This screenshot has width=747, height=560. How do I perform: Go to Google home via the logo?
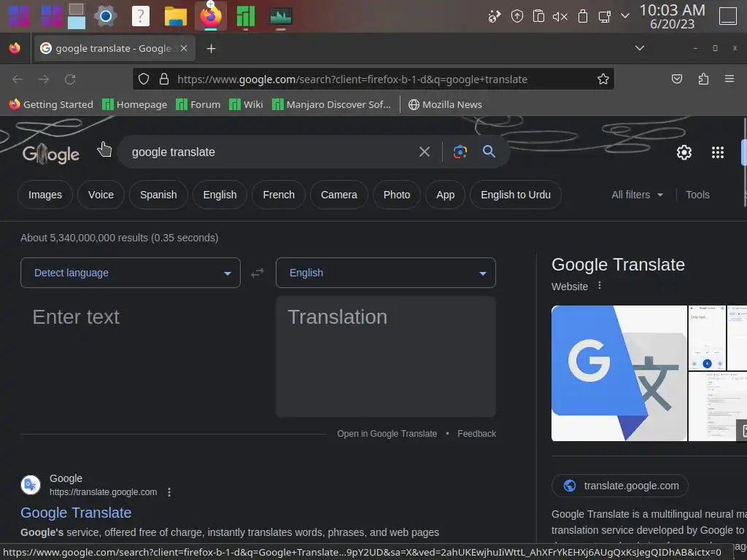point(51,154)
